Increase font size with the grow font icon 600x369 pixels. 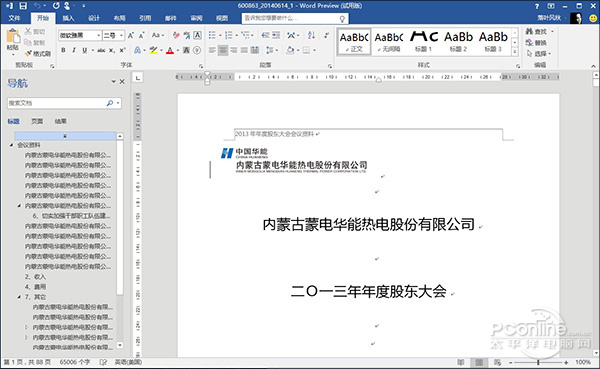click(131, 35)
